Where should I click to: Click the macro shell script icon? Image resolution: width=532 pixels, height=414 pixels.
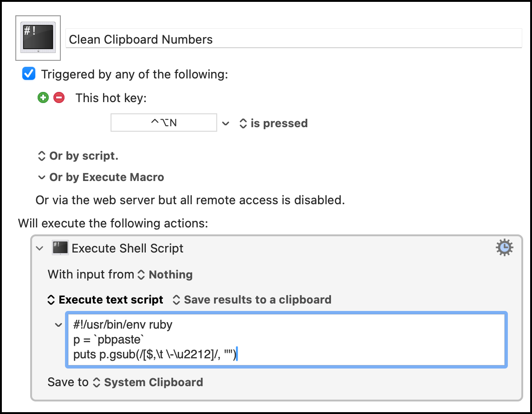(39, 38)
